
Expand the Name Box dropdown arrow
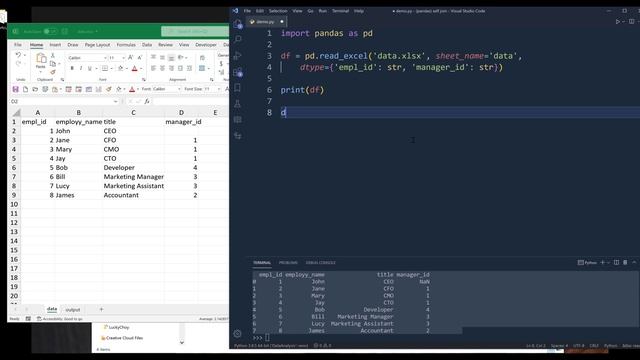(x=116, y=101)
